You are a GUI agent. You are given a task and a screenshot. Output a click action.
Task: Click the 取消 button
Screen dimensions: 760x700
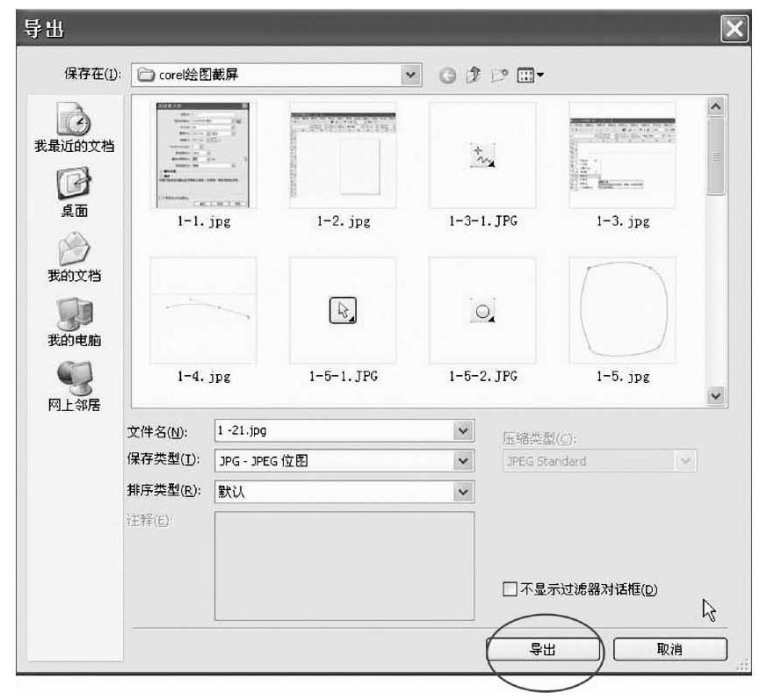(670, 649)
